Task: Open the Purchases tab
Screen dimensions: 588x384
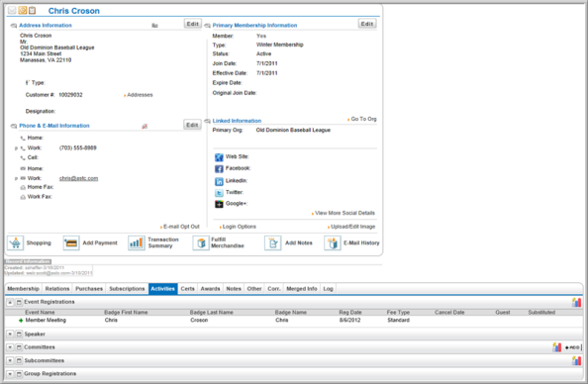Action: [x=89, y=289]
